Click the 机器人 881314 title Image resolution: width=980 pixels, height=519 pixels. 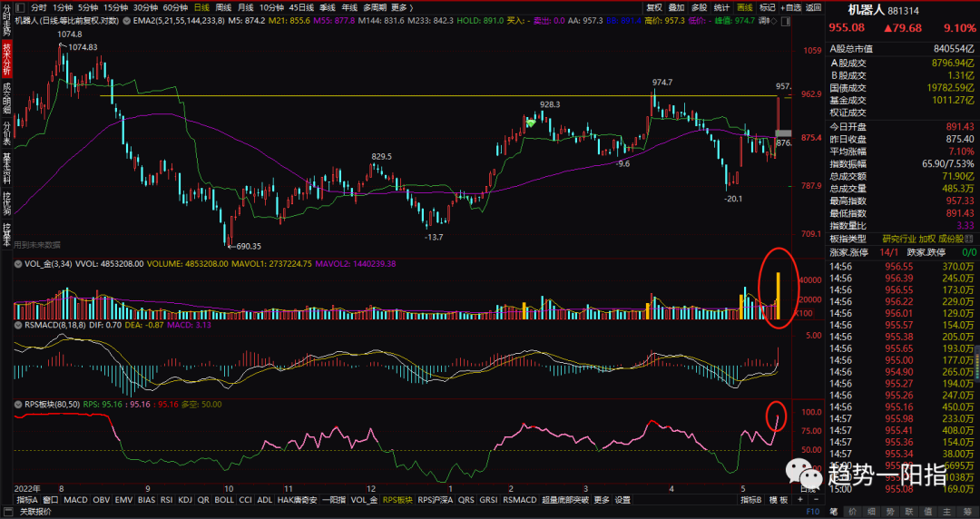(884, 10)
